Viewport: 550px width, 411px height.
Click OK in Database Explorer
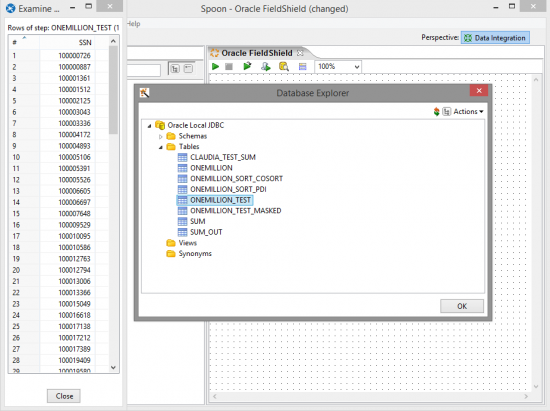[x=462, y=306]
